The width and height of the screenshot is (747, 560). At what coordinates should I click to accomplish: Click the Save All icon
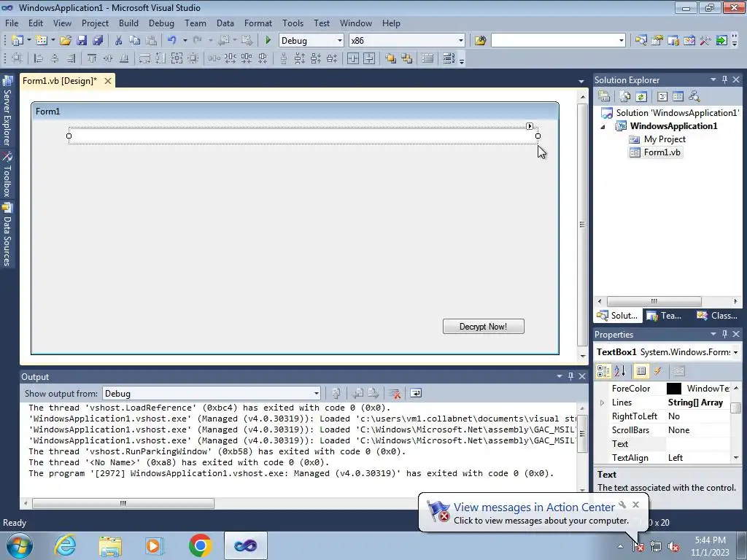98,41
